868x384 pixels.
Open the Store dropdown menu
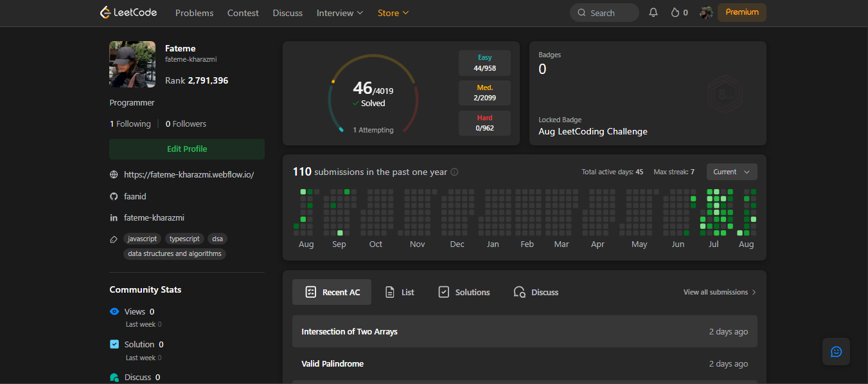393,13
